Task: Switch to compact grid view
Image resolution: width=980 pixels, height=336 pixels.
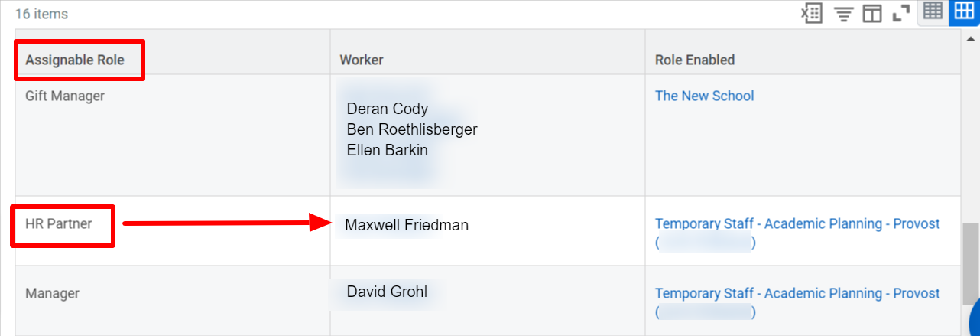Action: click(933, 12)
